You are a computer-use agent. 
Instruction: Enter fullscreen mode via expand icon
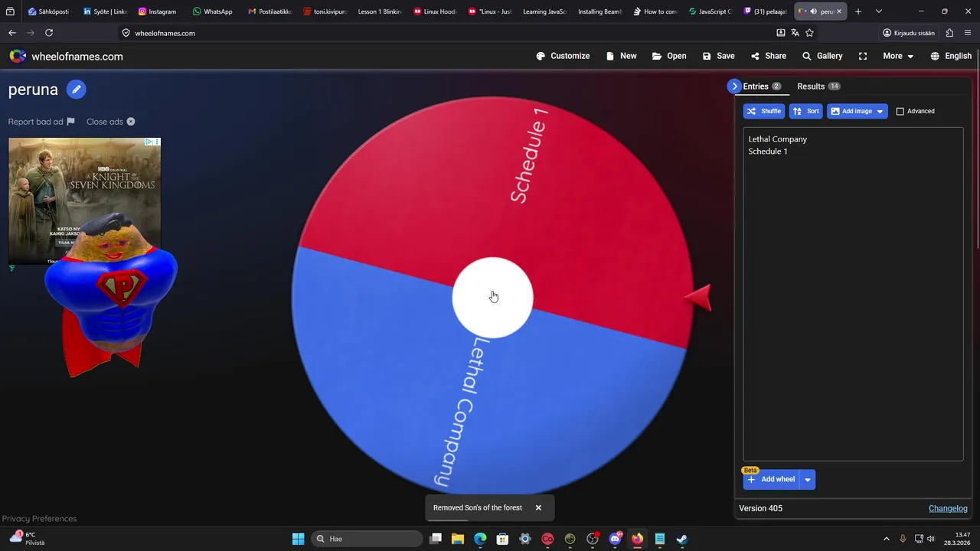point(863,56)
